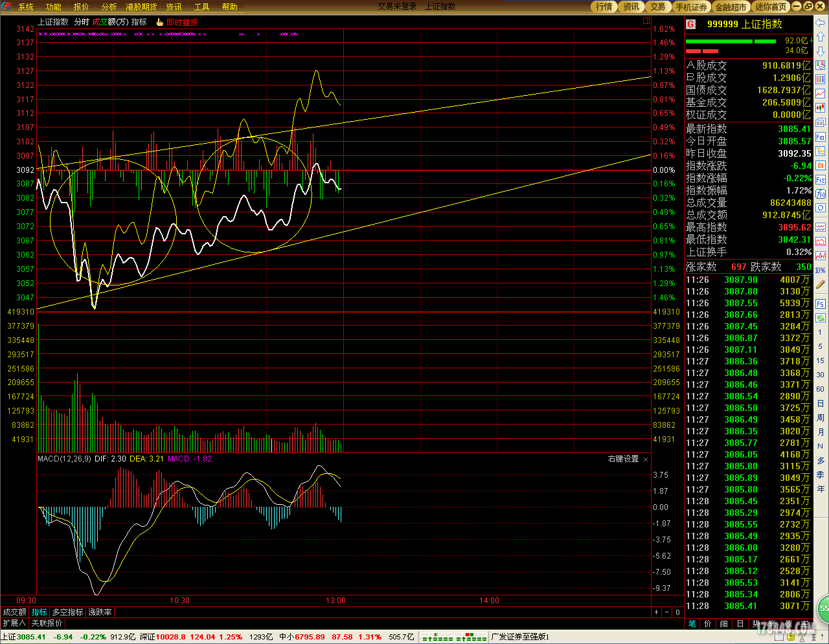Select the 多空指标 bottom tab
Screen dimensions: 829x644
[x=68, y=612]
